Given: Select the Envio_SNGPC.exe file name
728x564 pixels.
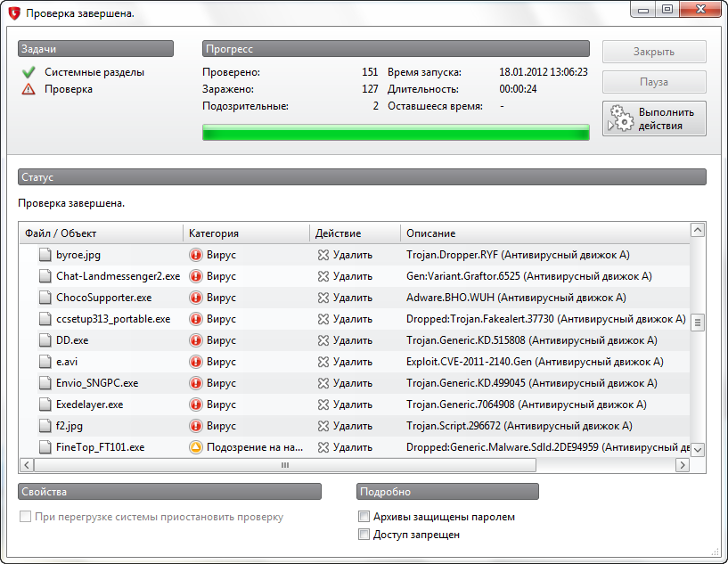Looking at the screenshot, I should [x=97, y=382].
